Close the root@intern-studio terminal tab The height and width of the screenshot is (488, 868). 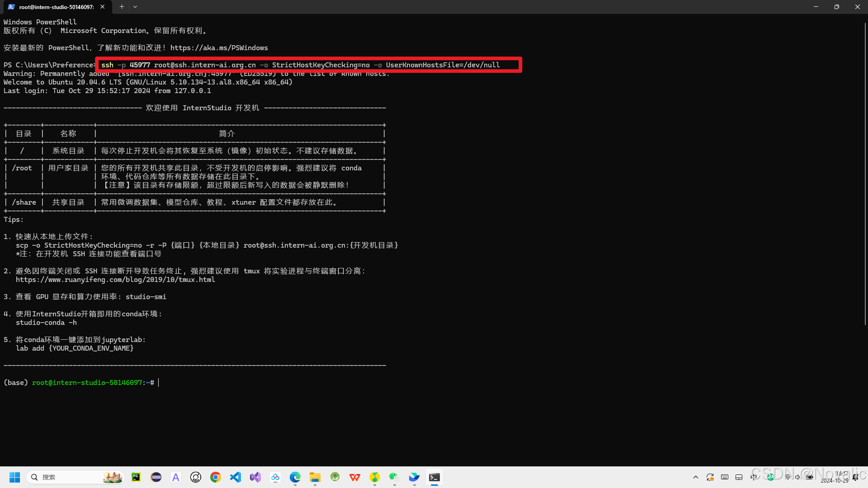click(x=103, y=7)
